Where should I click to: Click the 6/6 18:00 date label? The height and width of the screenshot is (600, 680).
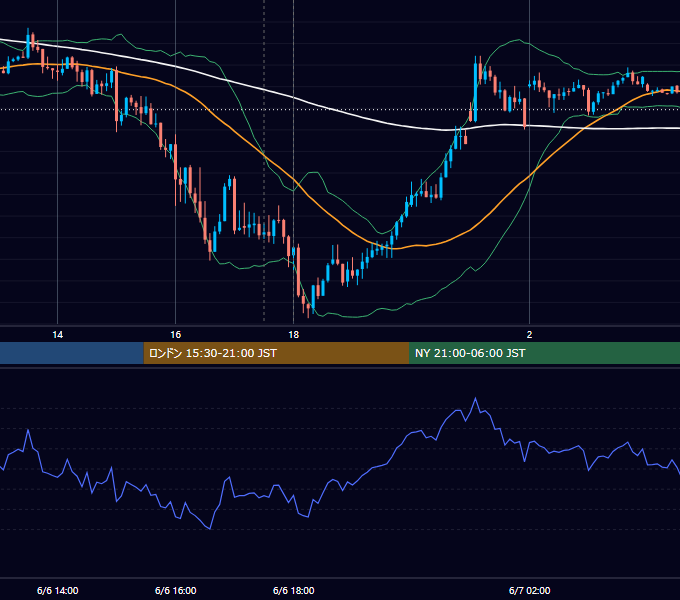click(x=294, y=590)
